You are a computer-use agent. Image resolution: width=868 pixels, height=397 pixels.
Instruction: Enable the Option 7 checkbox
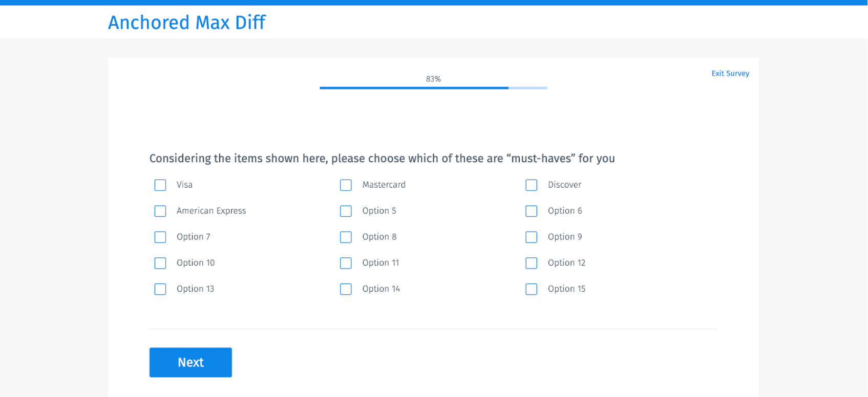click(x=160, y=237)
